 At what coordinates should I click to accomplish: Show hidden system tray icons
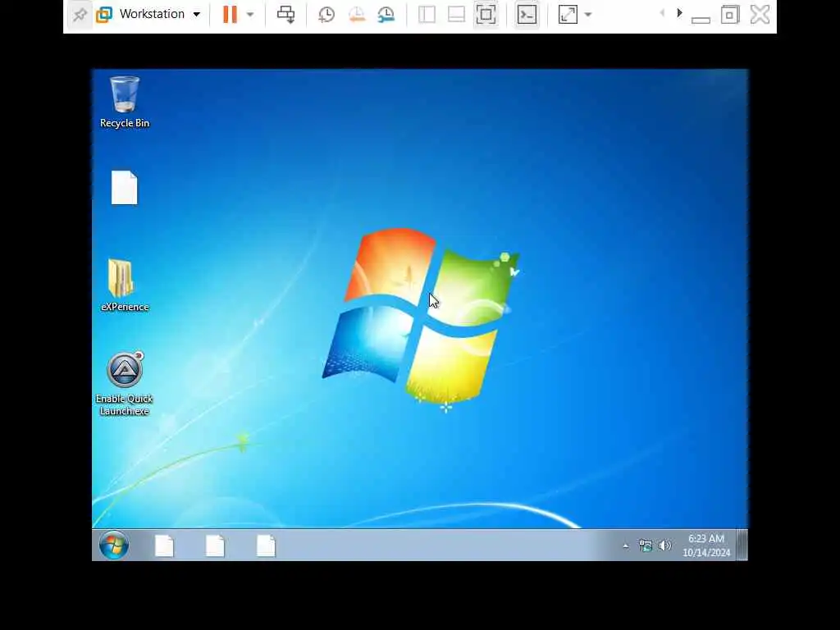pos(626,546)
